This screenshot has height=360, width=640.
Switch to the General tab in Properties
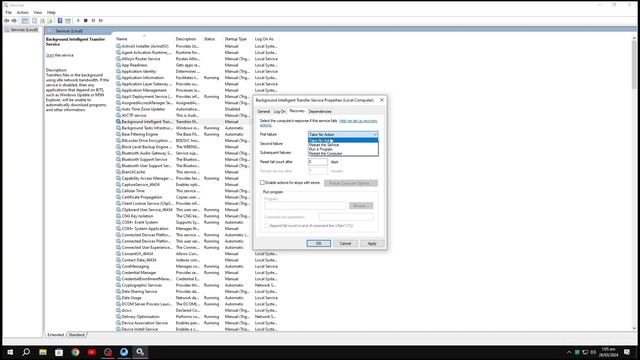tap(263, 111)
